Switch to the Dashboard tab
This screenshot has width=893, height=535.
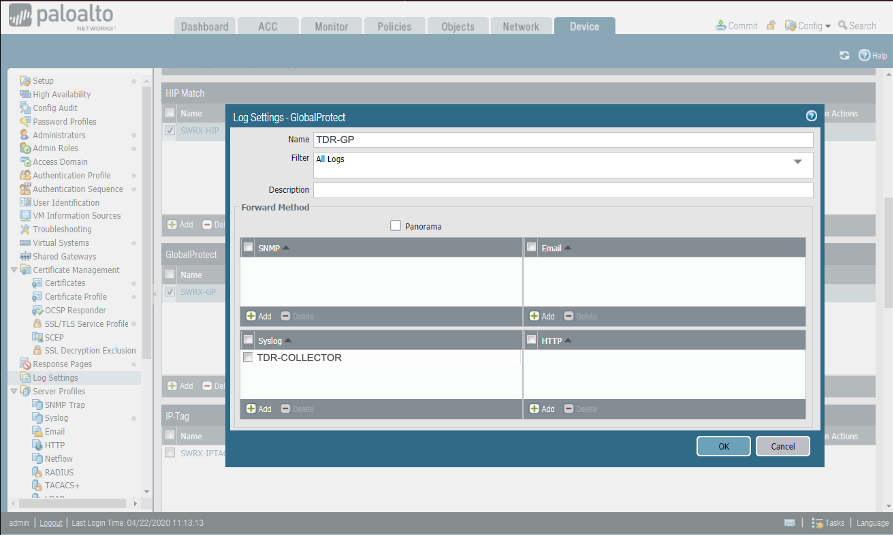(x=204, y=26)
